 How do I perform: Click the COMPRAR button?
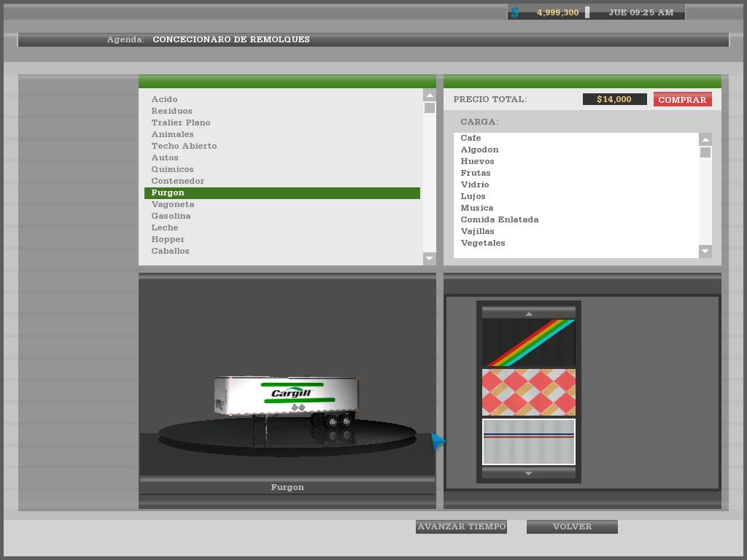tap(682, 100)
